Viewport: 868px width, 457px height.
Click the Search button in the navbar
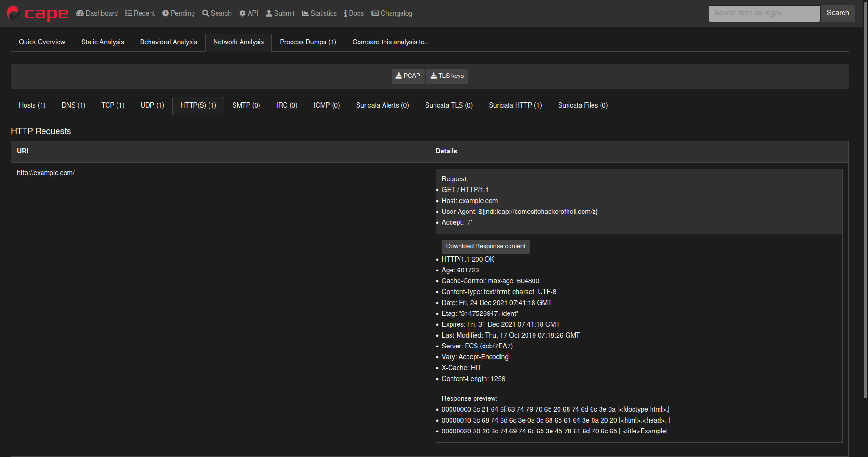click(x=838, y=13)
